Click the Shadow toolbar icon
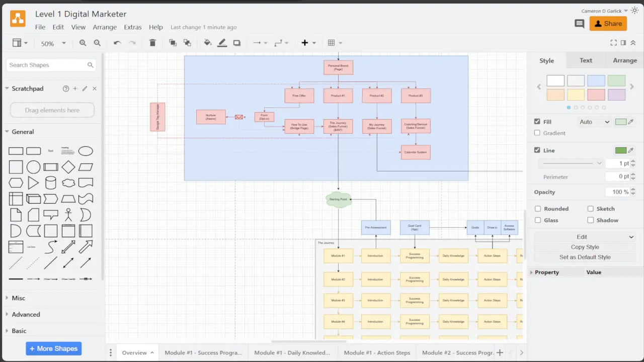644x362 pixels. tap(237, 43)
